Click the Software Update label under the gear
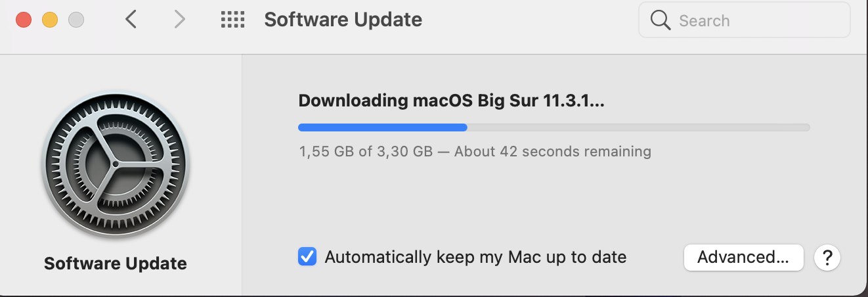Viewport: 868px width, 297px height. [116, 263]
